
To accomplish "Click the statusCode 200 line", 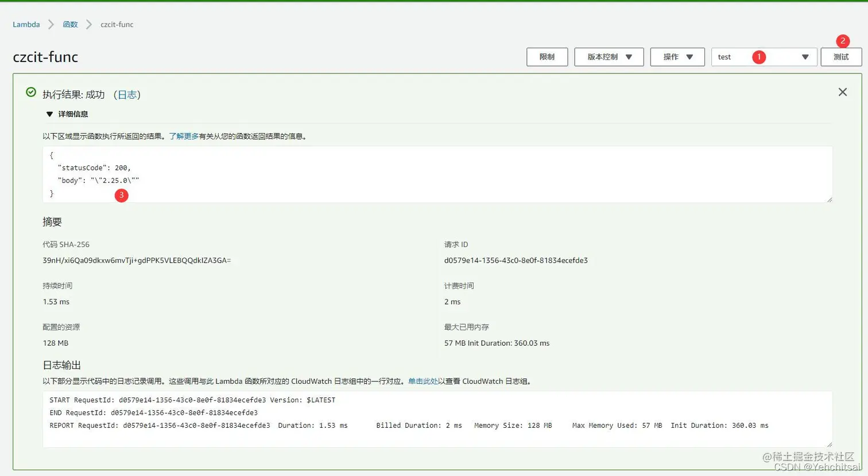I will pyautogui.click(x=94, y=167).
